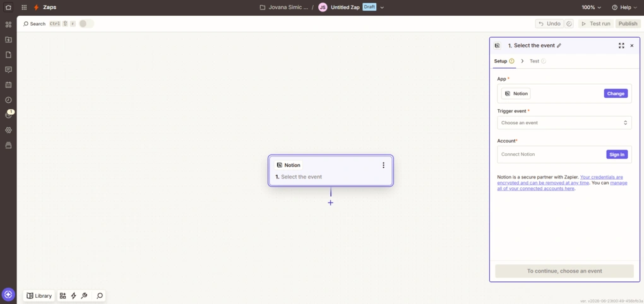644x304 pixels.
Task: Open the folder with lightning bolt sidebar icon
Action: [8, 40]
